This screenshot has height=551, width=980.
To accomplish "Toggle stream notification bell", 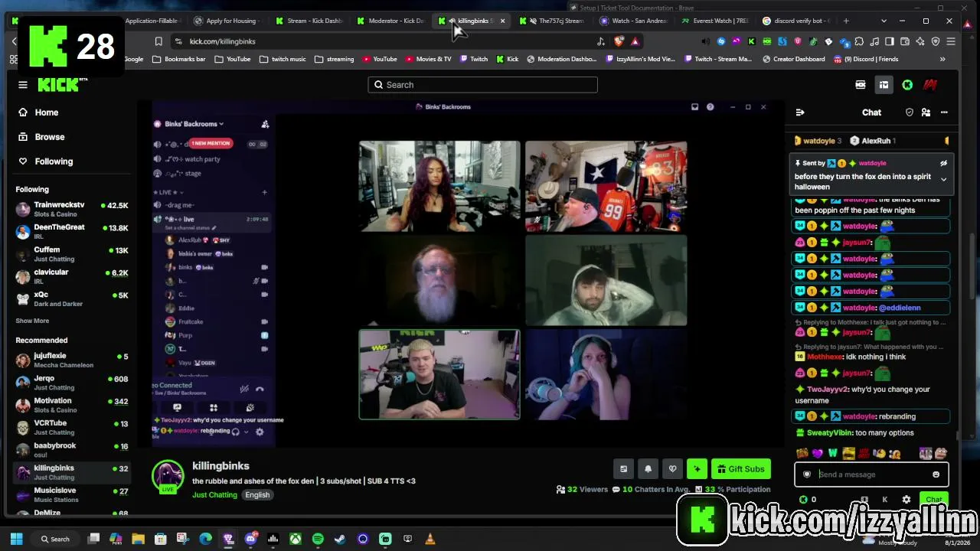I will tap(648, 469).
